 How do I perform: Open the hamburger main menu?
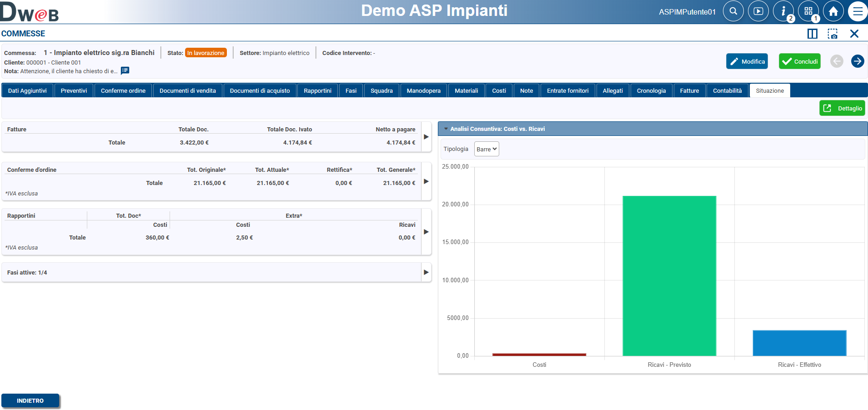(x=858, y=11)
